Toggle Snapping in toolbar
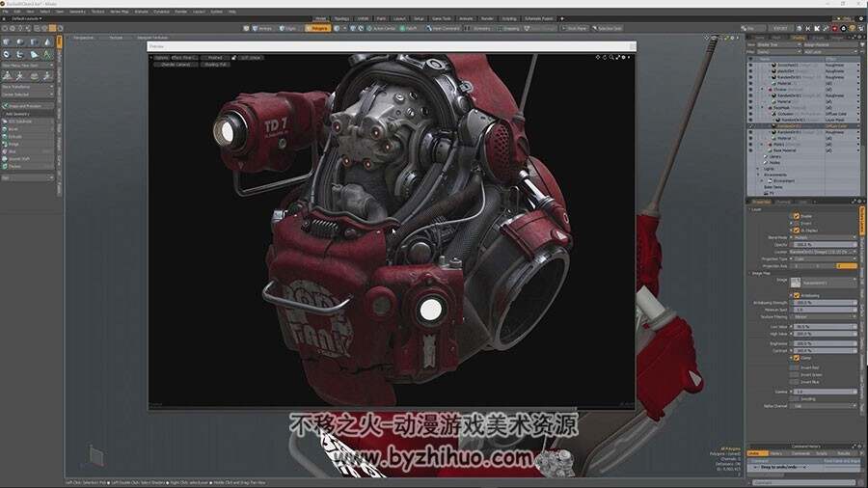 507,28
